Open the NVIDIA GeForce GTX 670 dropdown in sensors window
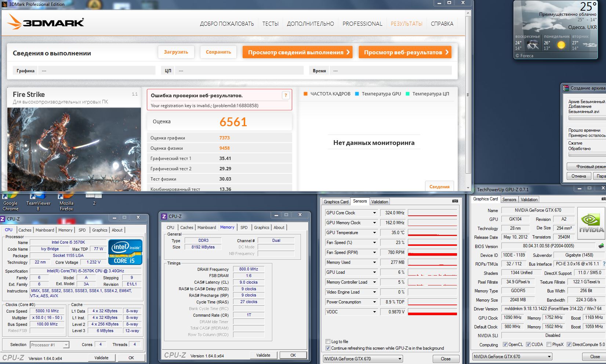 click(x=363, y=358)
